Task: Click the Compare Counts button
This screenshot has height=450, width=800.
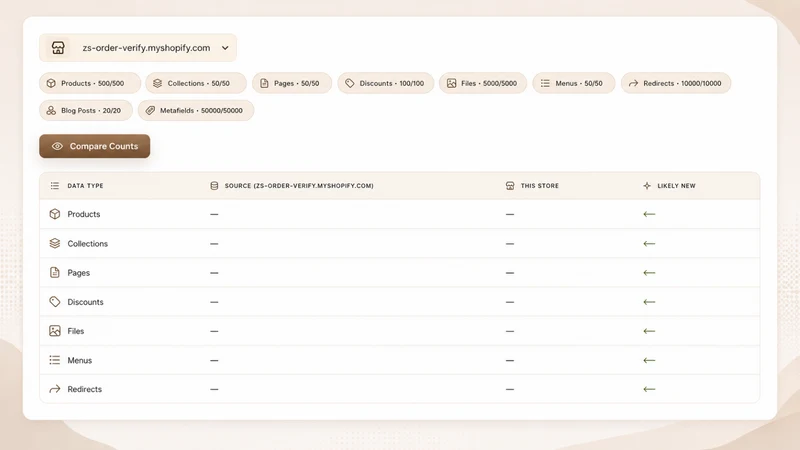Action: coord(94,146)
